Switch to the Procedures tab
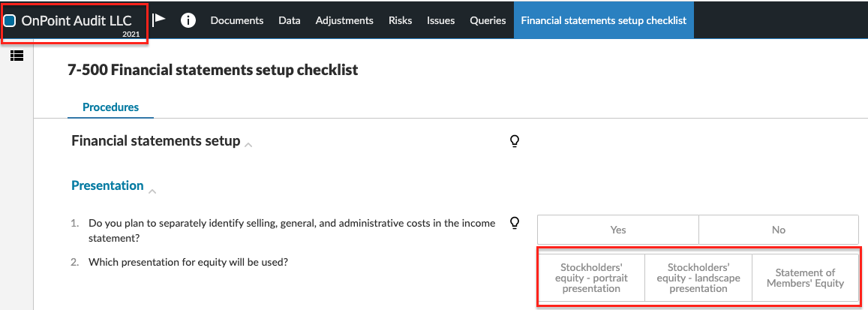 click(110, 107)
